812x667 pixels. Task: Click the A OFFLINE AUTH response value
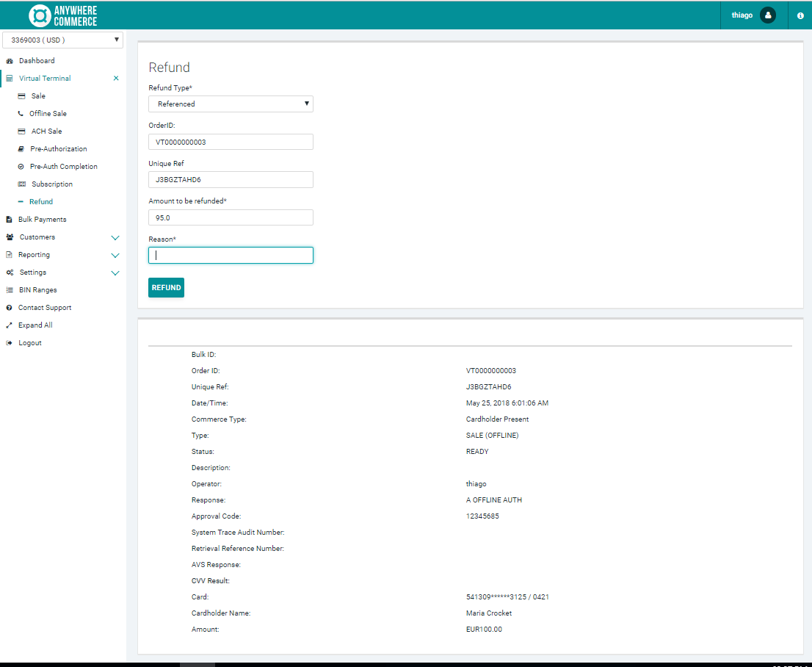tap(494, 500)
